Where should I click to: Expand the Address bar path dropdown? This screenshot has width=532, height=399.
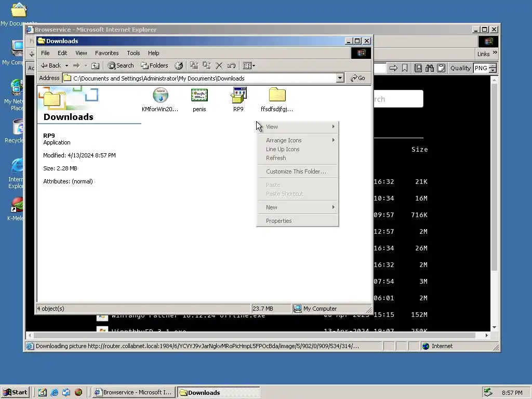[x=340, y=78]
